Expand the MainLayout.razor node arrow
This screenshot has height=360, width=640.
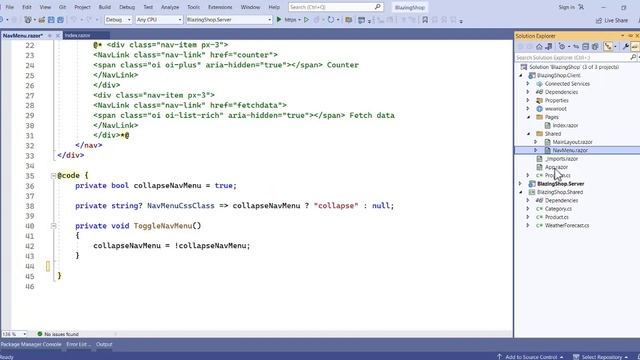click(x=536, y=142)
